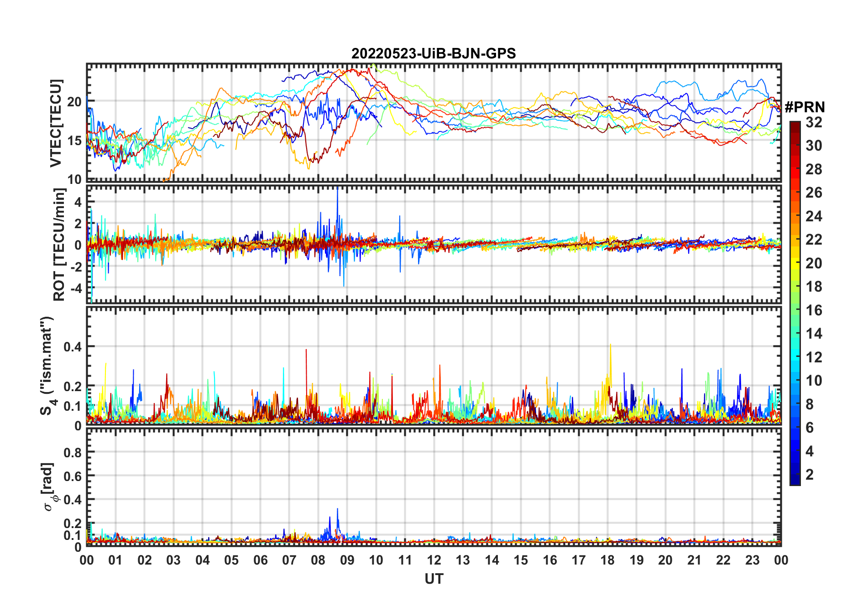Pick the yellow PRN 20 colorbar level
This screenshot has height=607, width=868.
pyautogui.click(x=795, y=263)
